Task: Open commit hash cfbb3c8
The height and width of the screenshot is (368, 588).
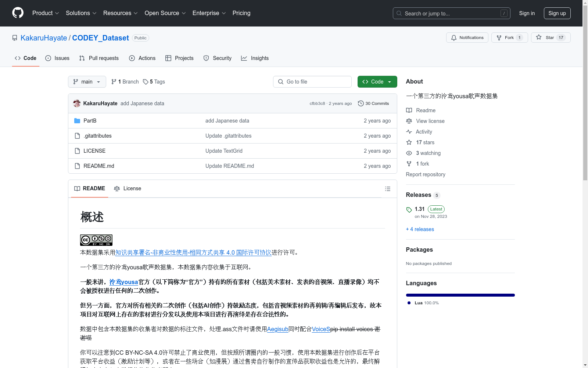Action: point(317,103)
